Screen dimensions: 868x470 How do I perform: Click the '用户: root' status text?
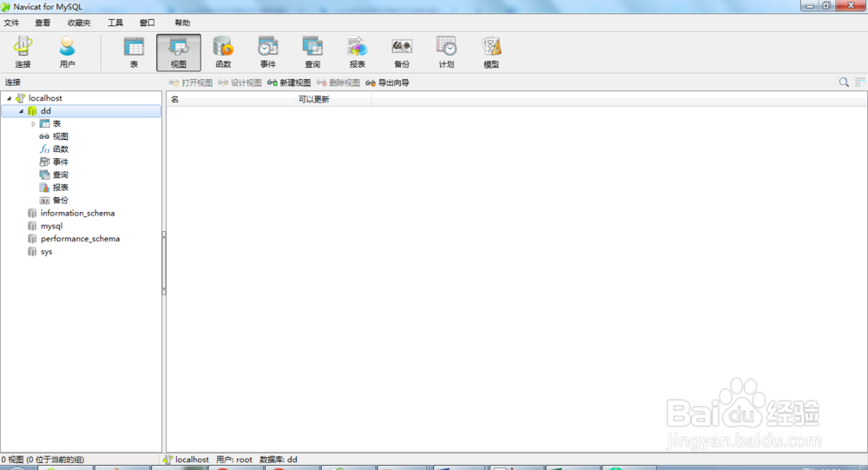pyautogui.click(x=234, y=460)
